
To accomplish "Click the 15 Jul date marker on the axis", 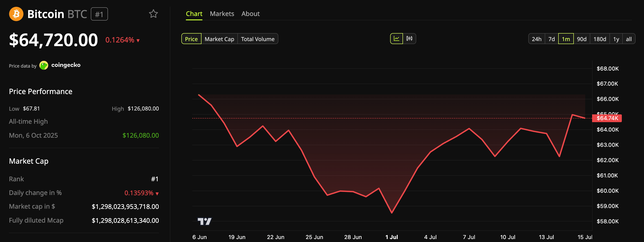I will (585, 237).
